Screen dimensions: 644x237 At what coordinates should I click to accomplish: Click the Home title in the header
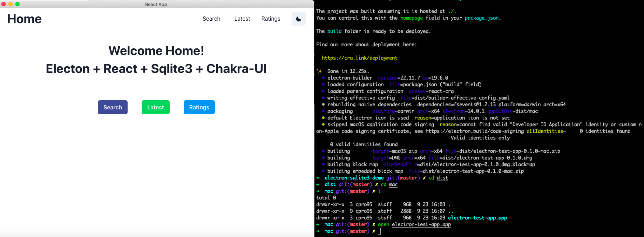click(25, 19)
